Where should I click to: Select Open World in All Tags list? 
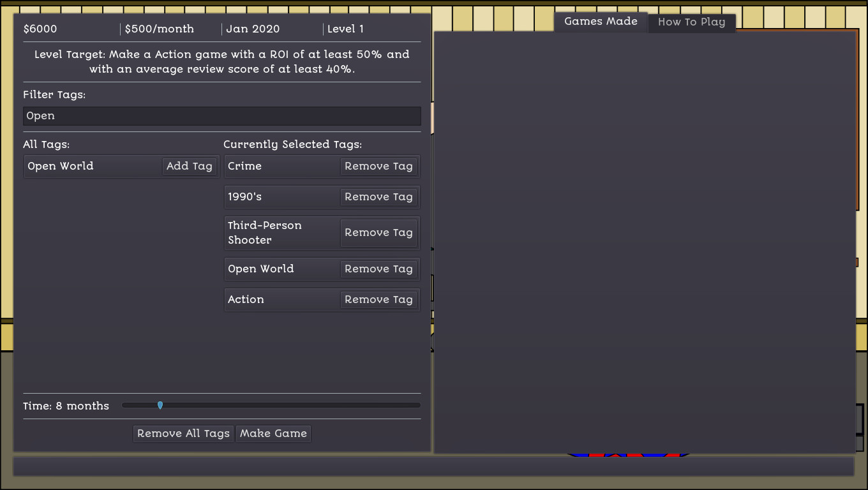pos(61,166)
